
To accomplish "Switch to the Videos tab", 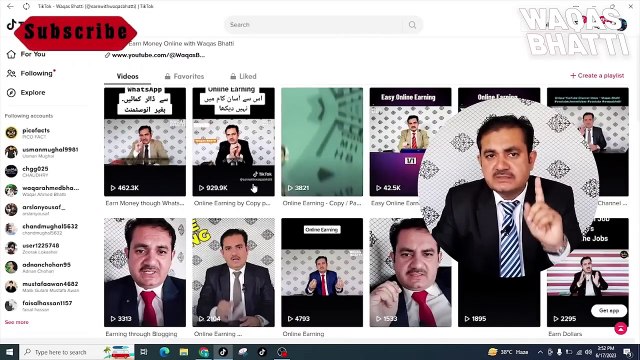I will [x=127, y=76].
